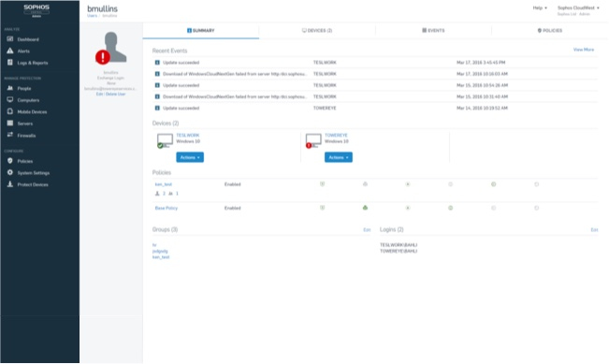Switch to the Devices (2) tab

pos(317,30)
